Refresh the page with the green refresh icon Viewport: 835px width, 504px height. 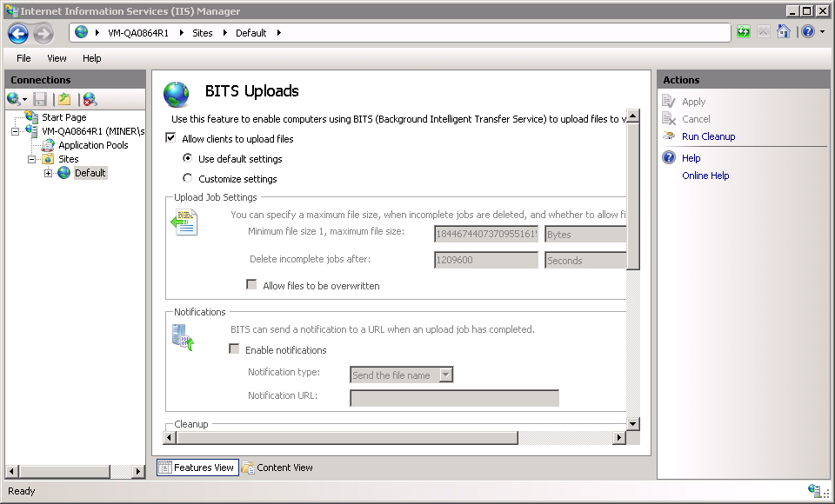point(744,32)
